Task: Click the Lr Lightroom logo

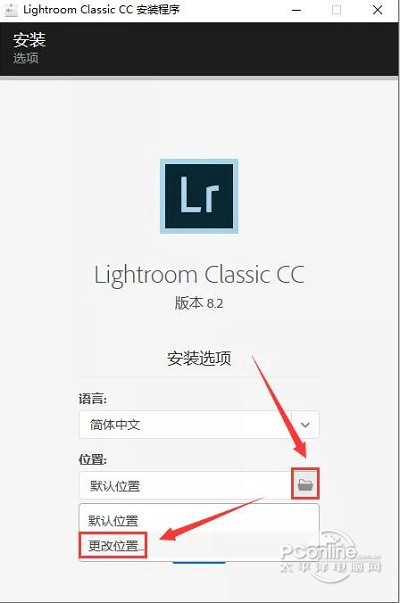Action: pos(199,196)
